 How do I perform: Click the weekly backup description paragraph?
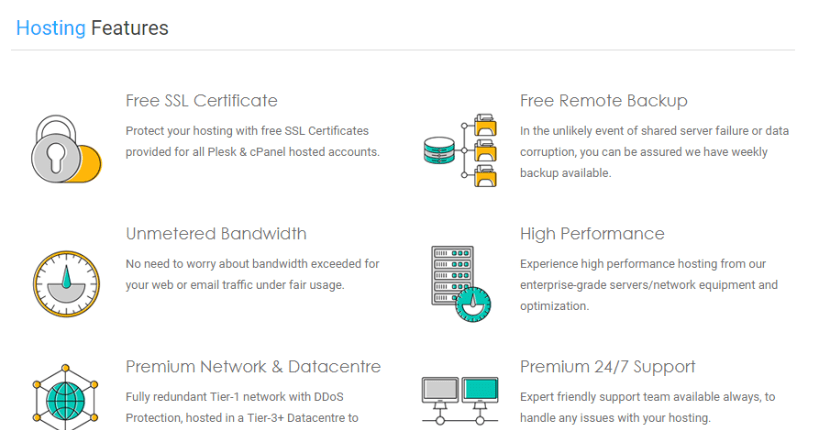[x=654, y=152]
